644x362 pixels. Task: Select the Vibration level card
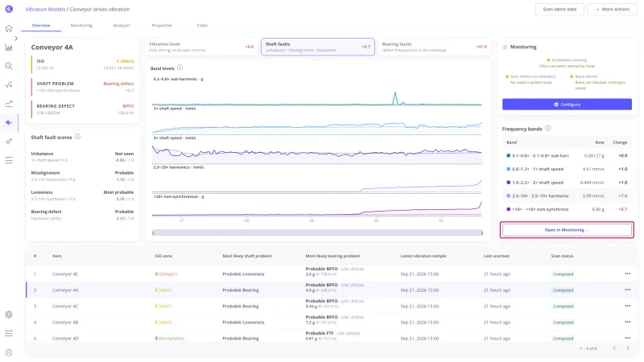201,47
